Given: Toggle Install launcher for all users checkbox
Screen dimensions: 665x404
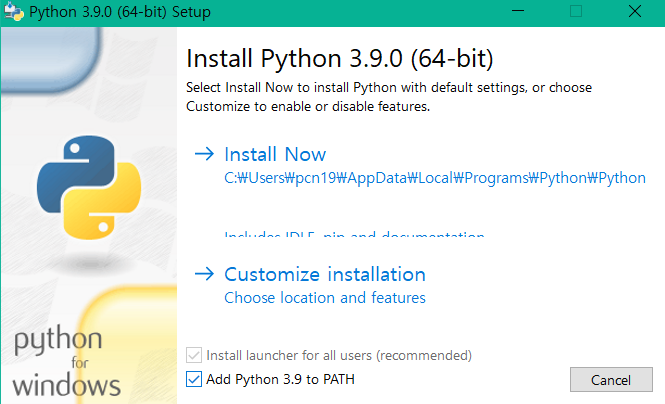Looking at the screenshot, I should click(x=194, y=355).
